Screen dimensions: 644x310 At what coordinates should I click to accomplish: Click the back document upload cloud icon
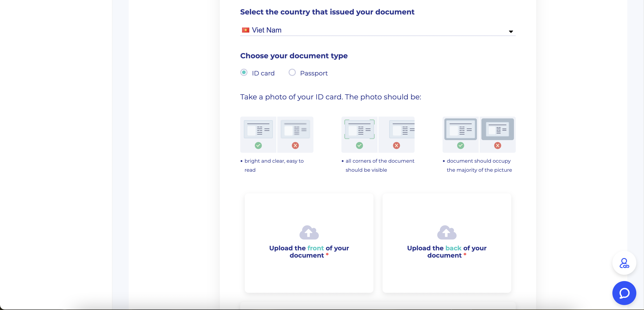pos(446,232)
